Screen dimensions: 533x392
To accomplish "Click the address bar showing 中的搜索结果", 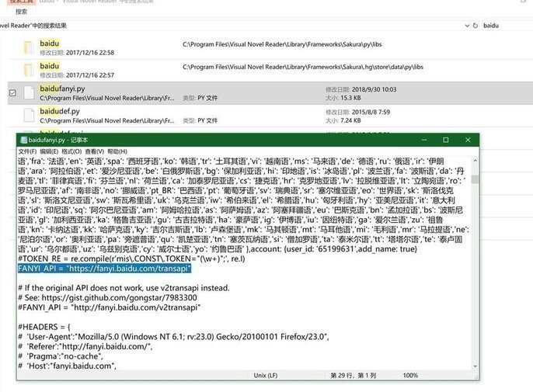I will 232,26.
